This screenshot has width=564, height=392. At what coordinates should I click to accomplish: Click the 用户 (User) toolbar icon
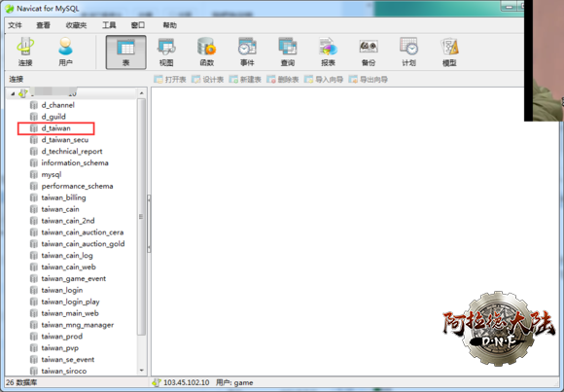click(65, 52)
